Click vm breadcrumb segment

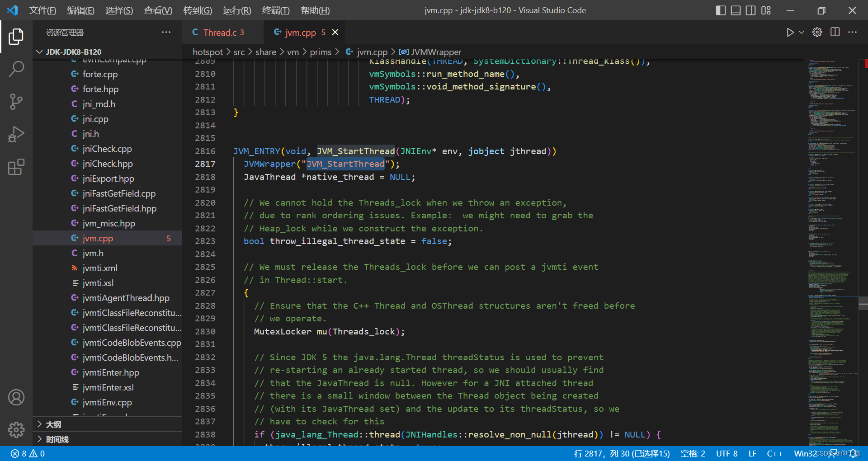293,52
